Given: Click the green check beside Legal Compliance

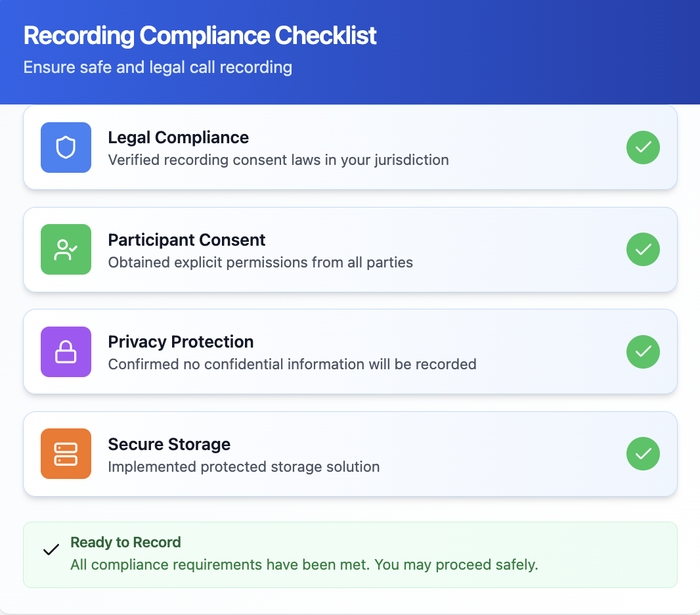Looking at the screenshot, I should (x=643, y=147).
